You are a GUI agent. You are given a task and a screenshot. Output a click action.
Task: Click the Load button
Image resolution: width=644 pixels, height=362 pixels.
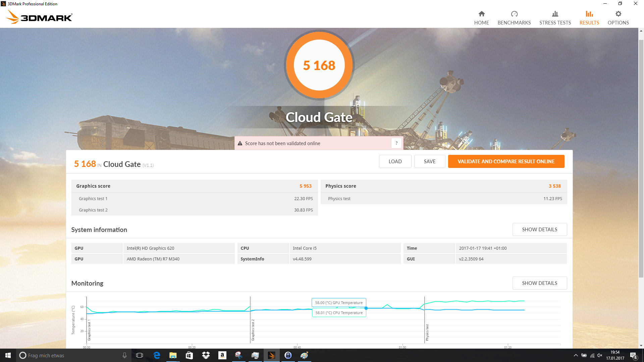coord(395,162)
